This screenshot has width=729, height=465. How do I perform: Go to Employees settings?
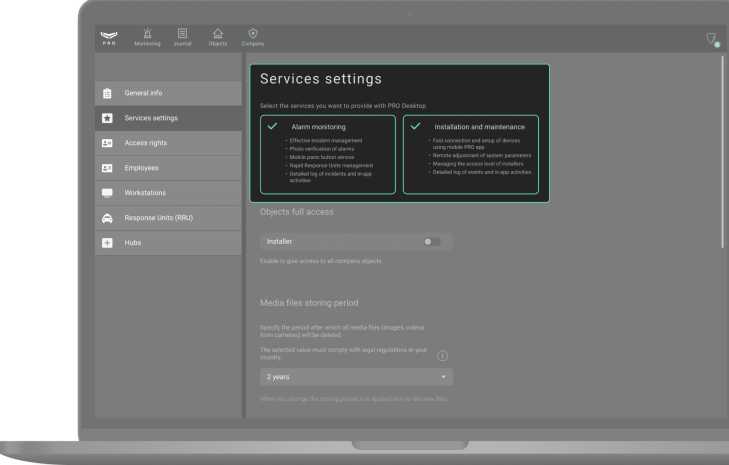point(141,168)
